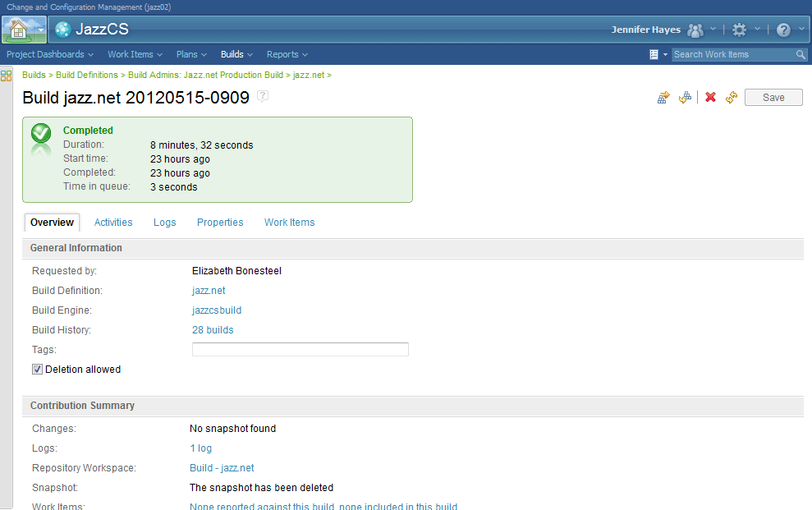Click the Build jazz.net 20120515-0909 title

click(136, 98)
